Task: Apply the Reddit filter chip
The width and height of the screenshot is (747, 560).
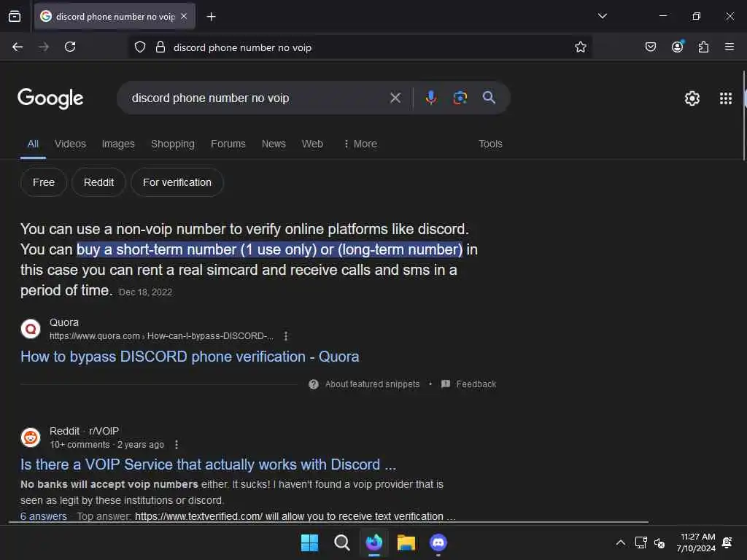Action: point(98,182)
